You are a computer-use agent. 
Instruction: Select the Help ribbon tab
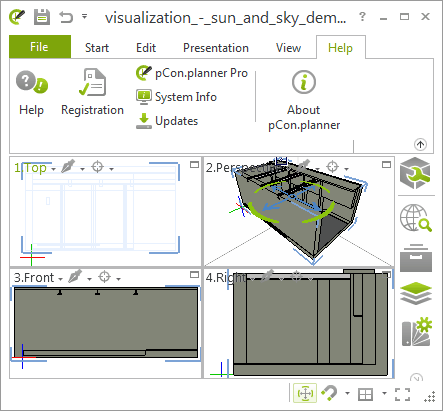(x=340, y=48)
